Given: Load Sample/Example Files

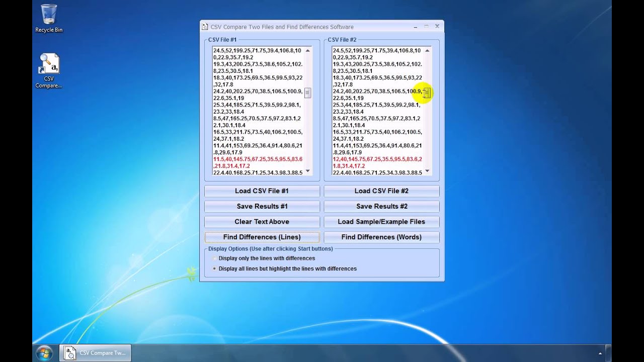Looking at the screenshot, I should 381,222.
